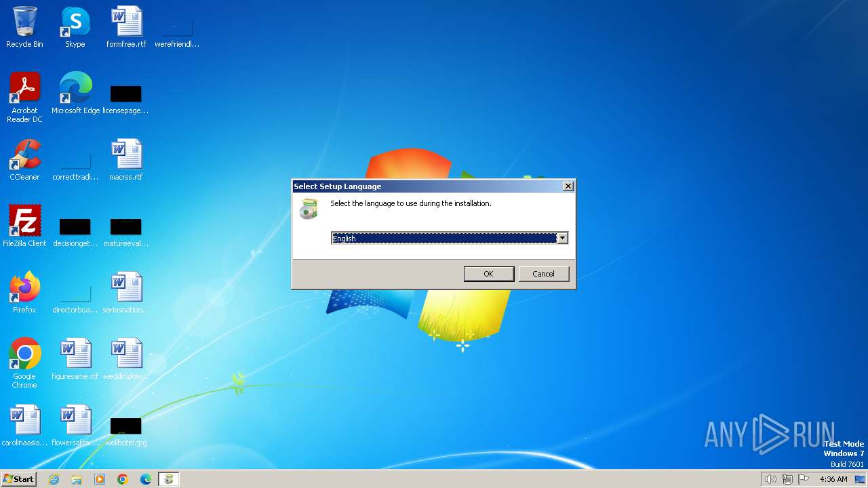Select the seriesnation... document icon
The width and height of the screenshot is (868, 488).
coord(126,293)
